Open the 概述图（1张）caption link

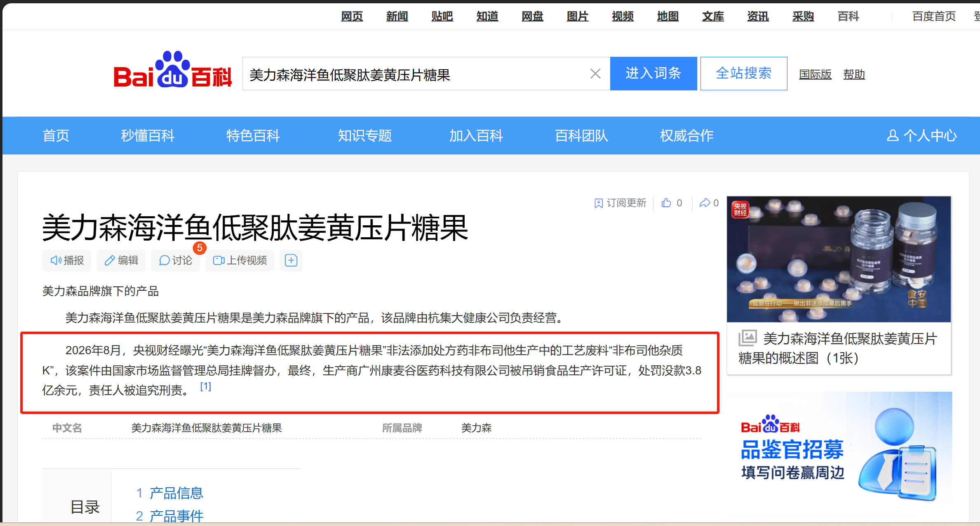pos(838,348)
